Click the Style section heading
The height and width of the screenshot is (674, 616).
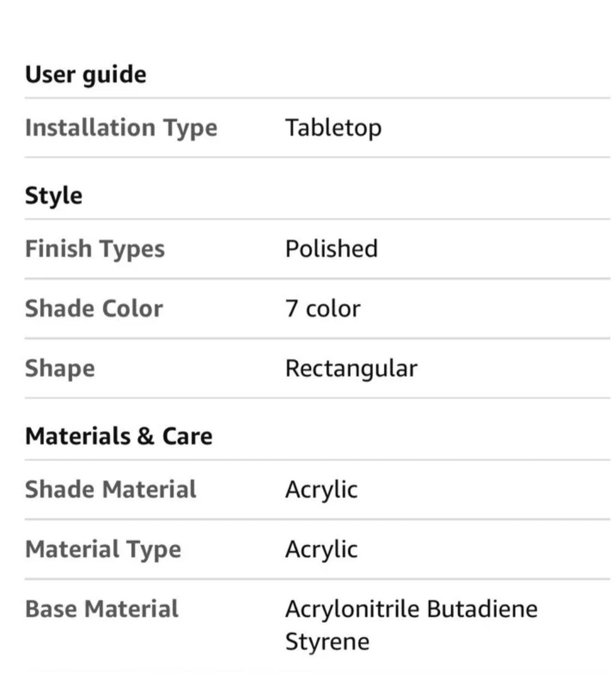pos(54,196)
